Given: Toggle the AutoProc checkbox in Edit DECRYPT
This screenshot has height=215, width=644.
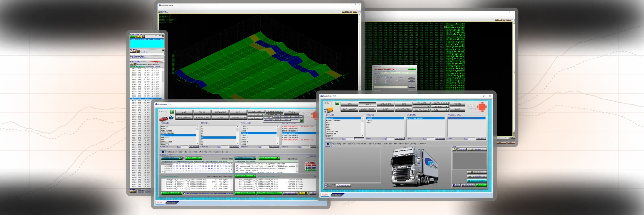Looking at the screenshot, I should pos(308,157).
